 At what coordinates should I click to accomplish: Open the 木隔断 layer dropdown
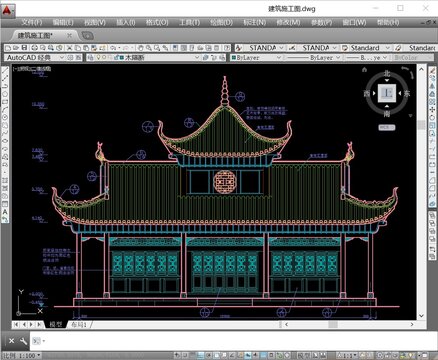point(197,57)
